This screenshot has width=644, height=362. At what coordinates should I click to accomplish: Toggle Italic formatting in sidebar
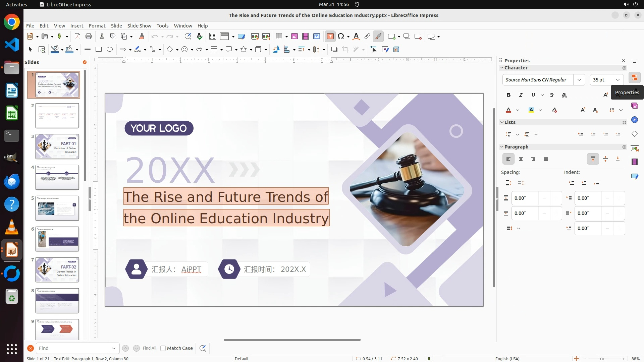tap(521, 95)
